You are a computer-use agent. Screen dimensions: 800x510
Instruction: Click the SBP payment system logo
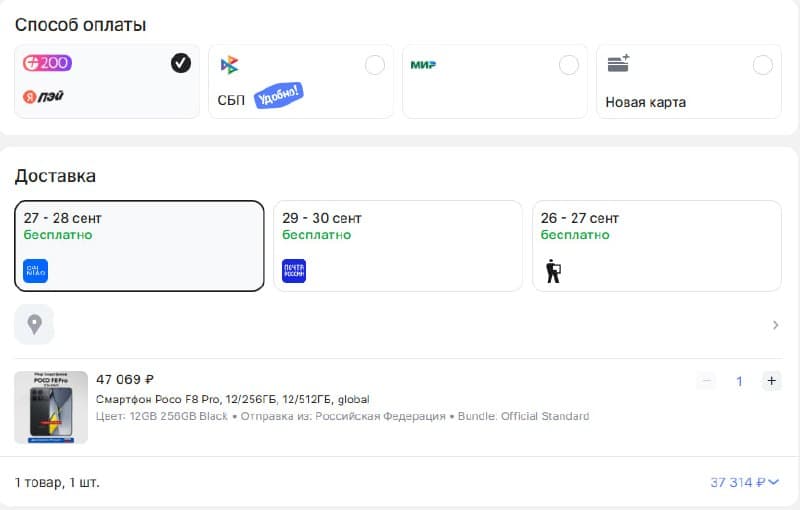tap(229, 65)
